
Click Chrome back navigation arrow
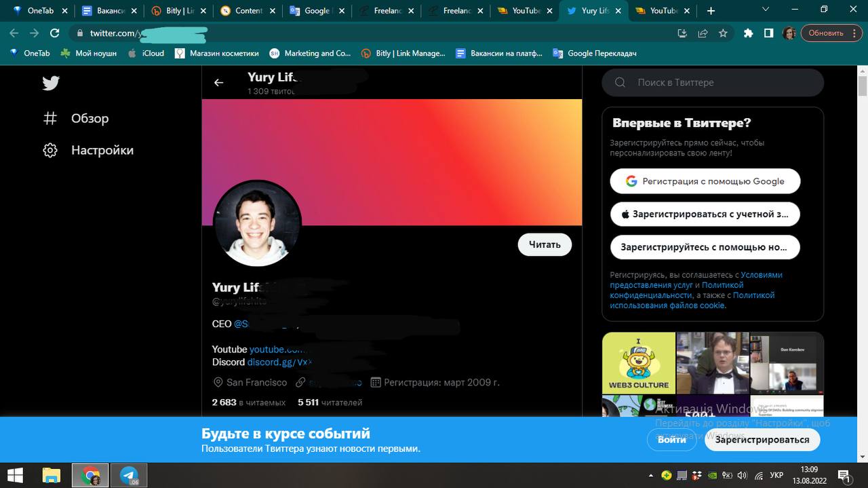[x=14, y=33]
